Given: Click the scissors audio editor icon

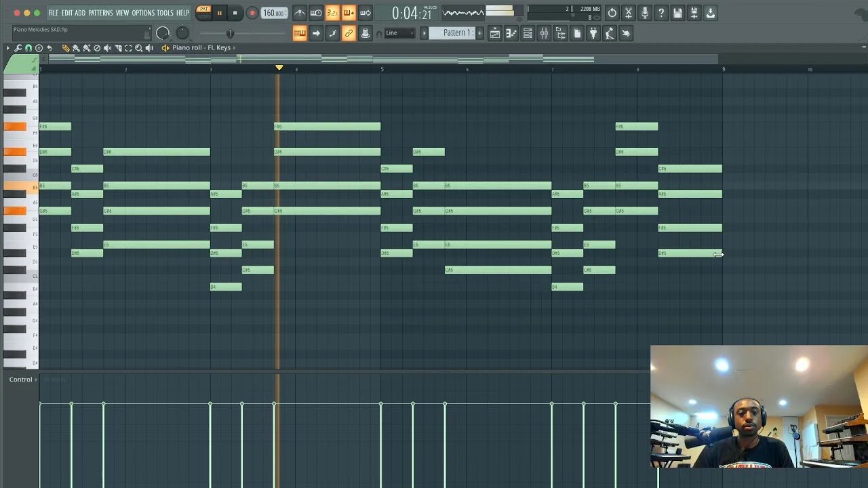Looking at the screenshot, I should [629, 13].
